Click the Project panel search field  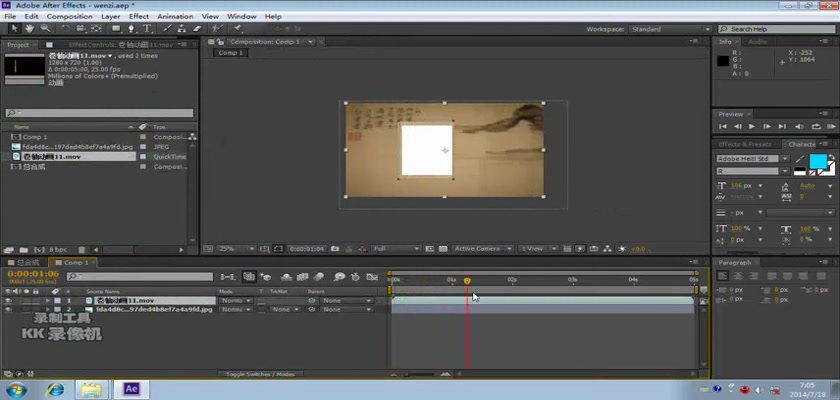[x=100, y=113]
